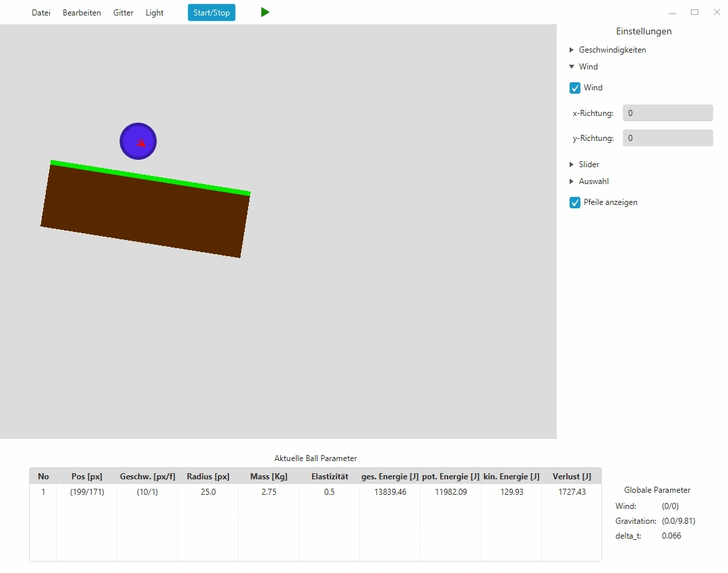The width and height of the screenshot is (728, 573).
Task: Click the Mass [Kg] column header
Action: [x=269, y=477]
